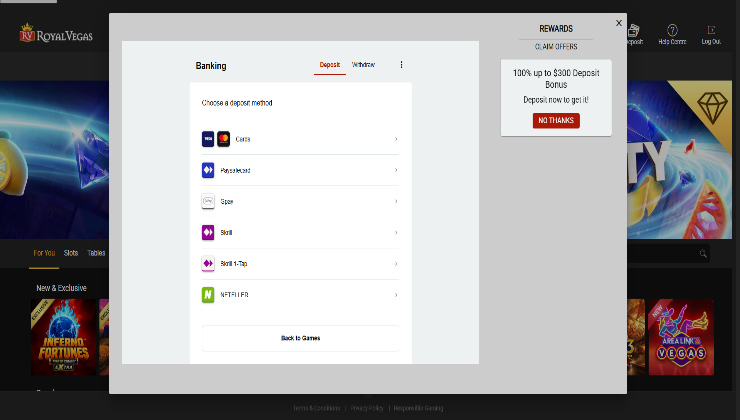Expand the Cards deposit method chevron
Screen dimensions: 740x420
(x=396, y=139)
